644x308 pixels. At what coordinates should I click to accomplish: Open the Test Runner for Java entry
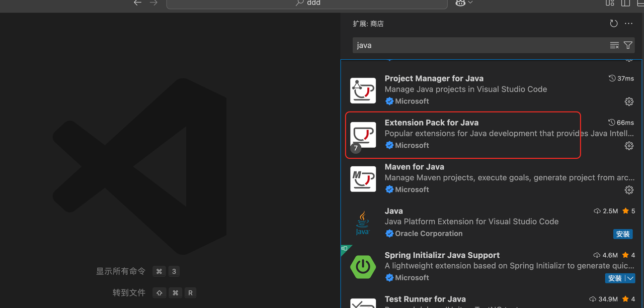tap(425, 299)
